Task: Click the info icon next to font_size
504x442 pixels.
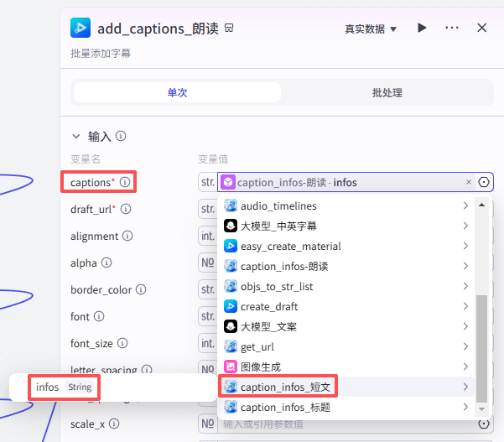Action: [122, 344]
